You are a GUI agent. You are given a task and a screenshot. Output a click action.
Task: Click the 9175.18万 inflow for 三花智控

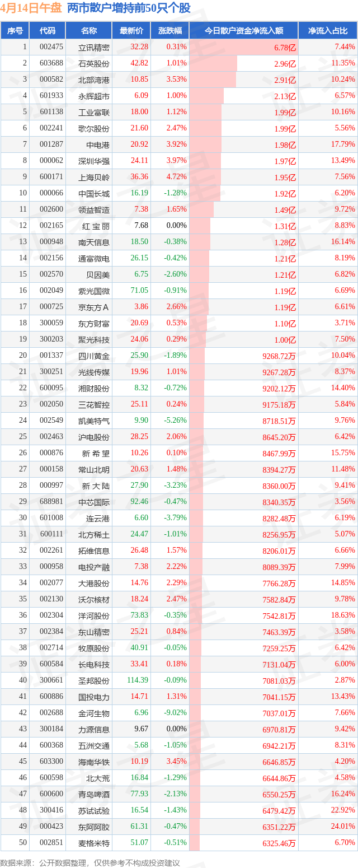tap(279, 405)
